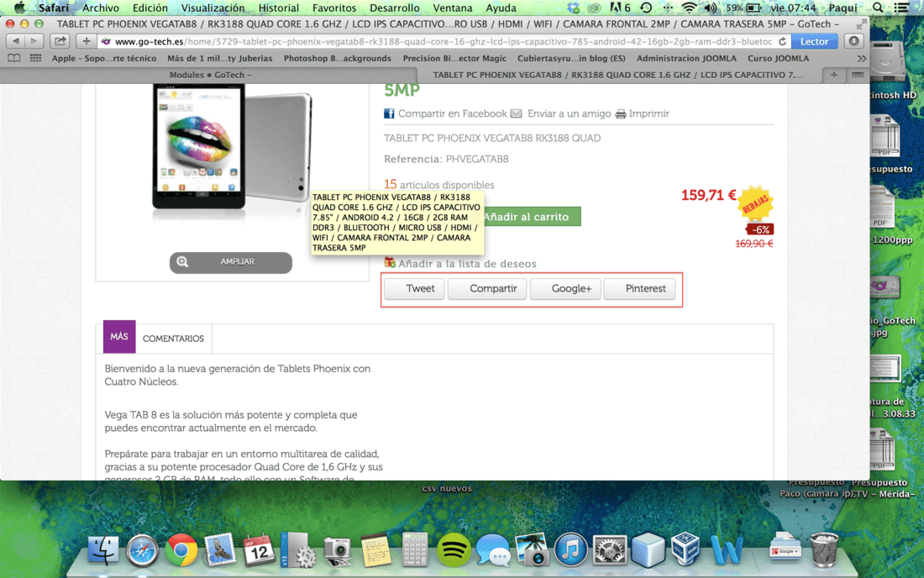Open Stickies notes in the dock
This screenshot has width=924, height=578.
point(376,551)
